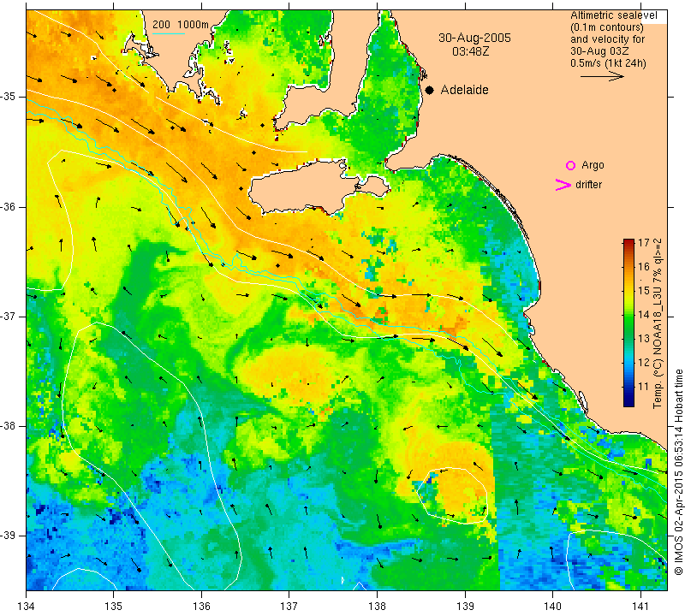Click Kangaroo Island on the map
The height and width of the screenshot is (616, 685).
[x=301, y=190]
